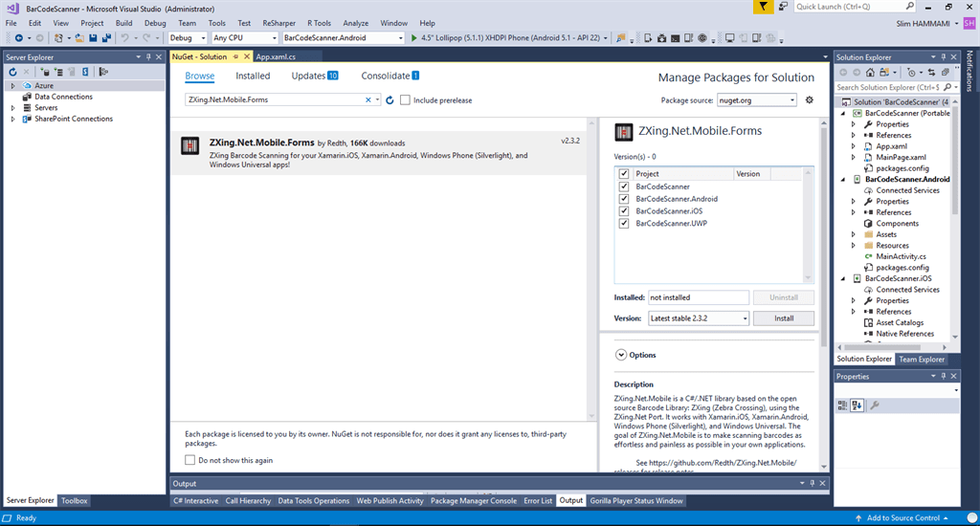
Task: Click the Home icon in Solution Explorer
Action: click(870, 73)
